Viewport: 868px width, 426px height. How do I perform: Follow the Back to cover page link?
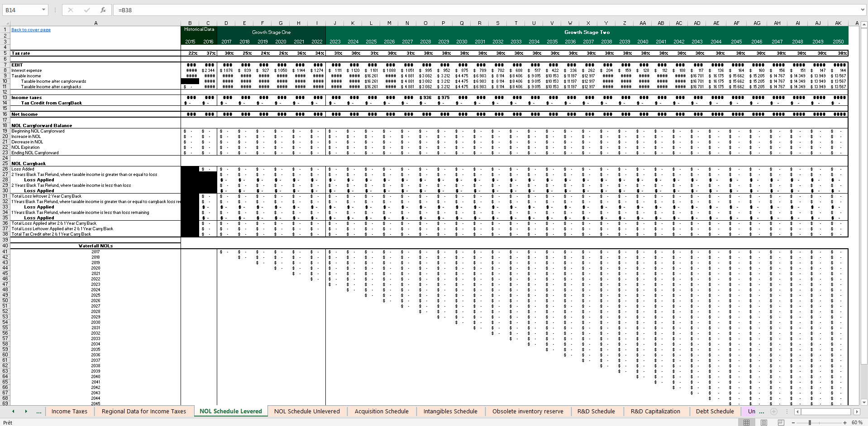pyautogui.click(x=31, y=30)
